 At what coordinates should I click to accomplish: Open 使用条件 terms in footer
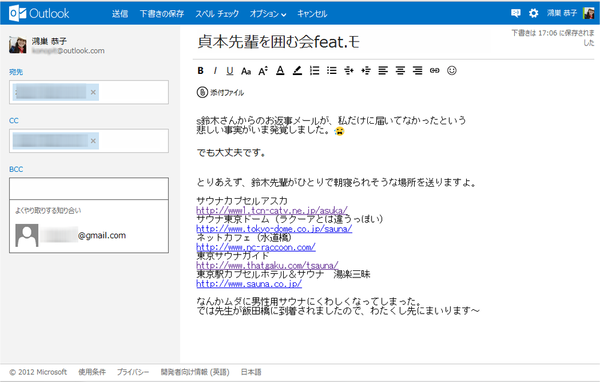coord(92,372)
